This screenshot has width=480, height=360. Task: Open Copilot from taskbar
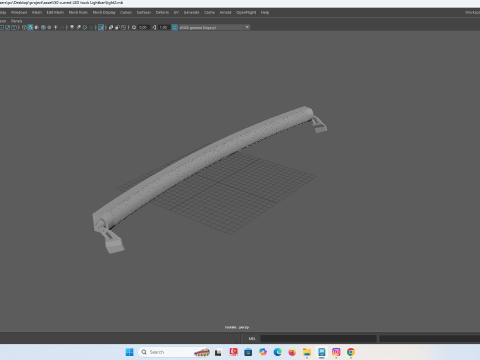tap(263, 352)
